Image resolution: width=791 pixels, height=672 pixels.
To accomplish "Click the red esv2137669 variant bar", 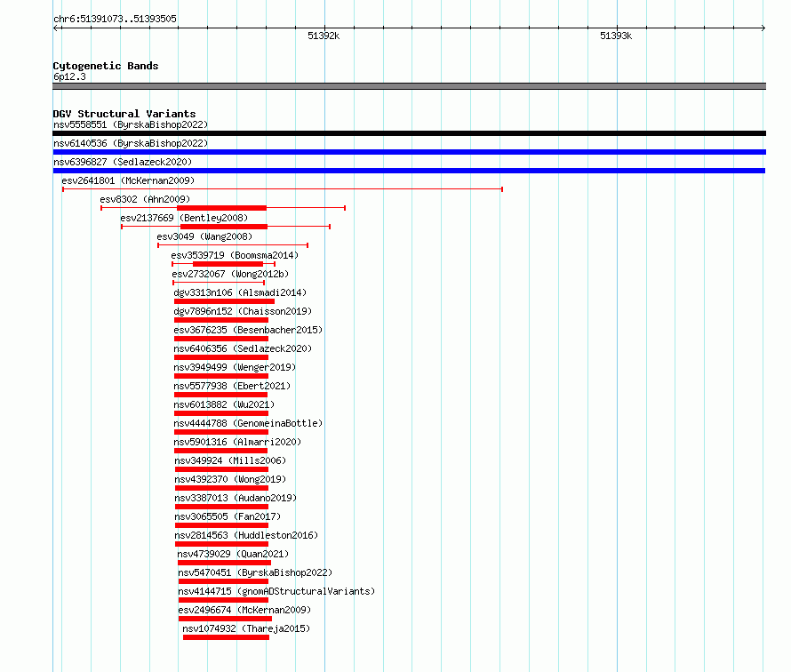I will click(224, 227).
